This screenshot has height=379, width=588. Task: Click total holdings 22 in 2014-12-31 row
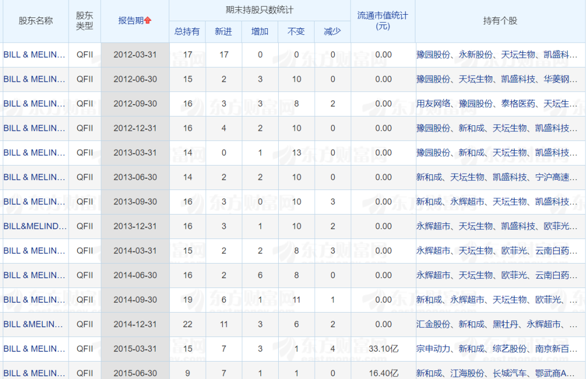tap(187, 325)
